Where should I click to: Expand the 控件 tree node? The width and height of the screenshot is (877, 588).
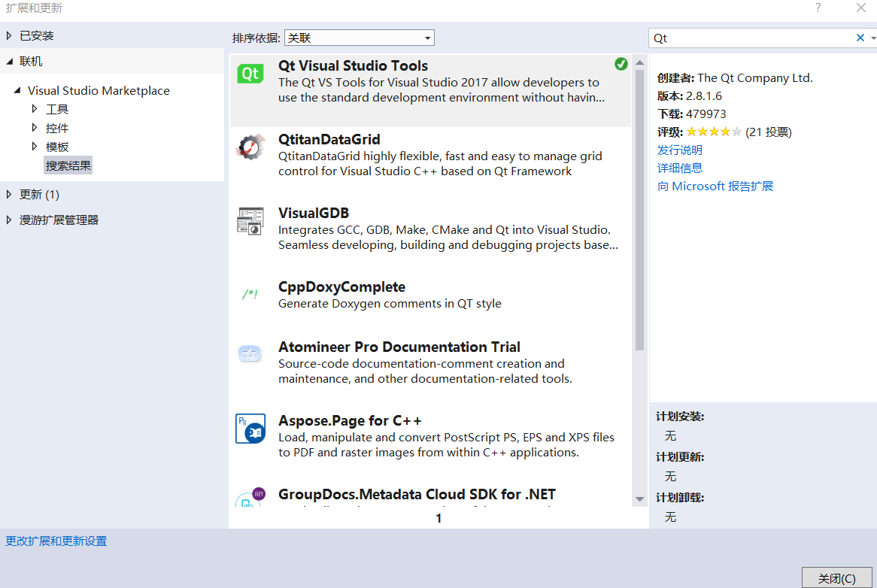click(x=35, y=128)
